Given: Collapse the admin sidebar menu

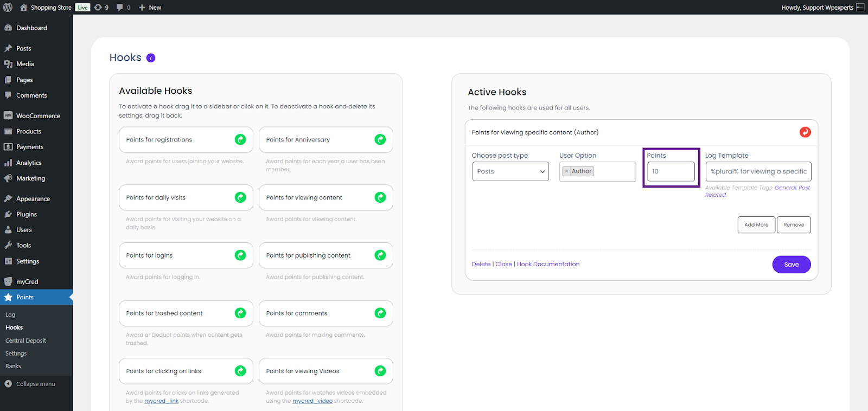Looking at the screenshot, I should click(35, 384).
